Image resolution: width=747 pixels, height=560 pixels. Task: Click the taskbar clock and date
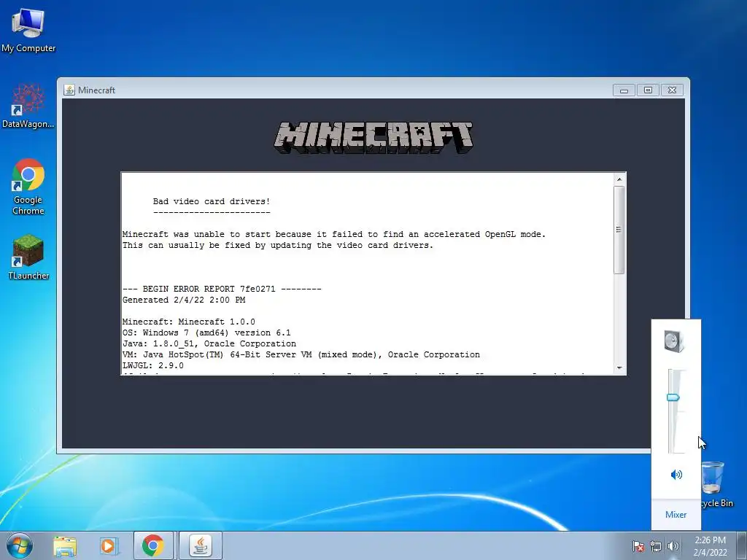710,546
